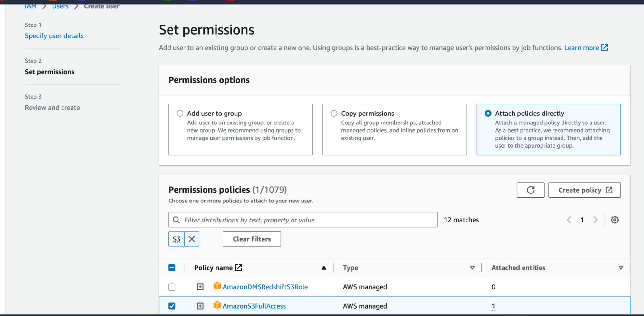Viewport: 644px width, 316px height.
Task: Select the Copy permissions radio option
Action: pos(334,114)
